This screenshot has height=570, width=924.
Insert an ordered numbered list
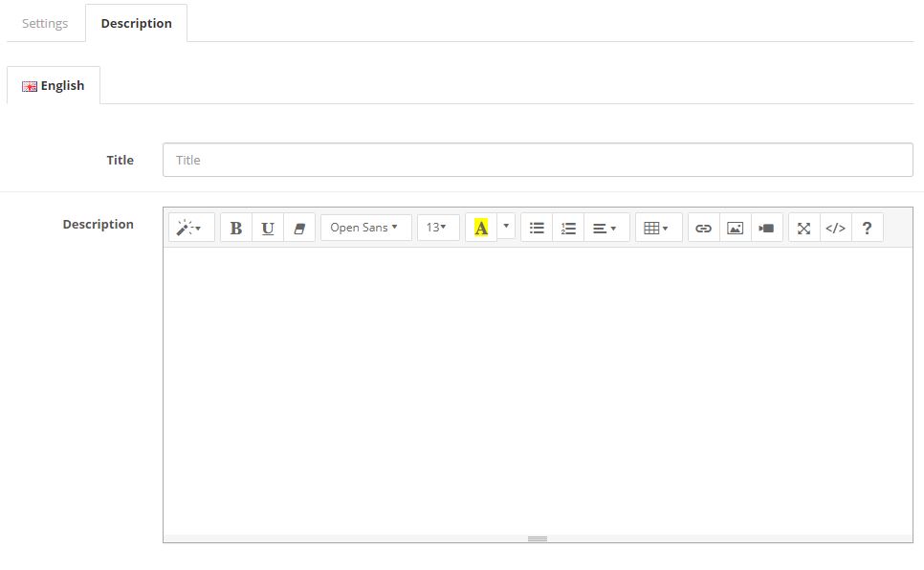pos(568,228)
